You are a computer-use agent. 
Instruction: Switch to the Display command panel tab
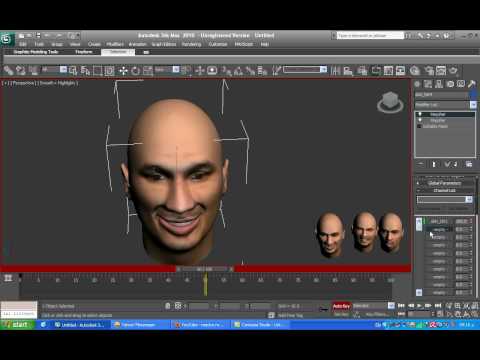pyautogui.click(x=461, y=84)
